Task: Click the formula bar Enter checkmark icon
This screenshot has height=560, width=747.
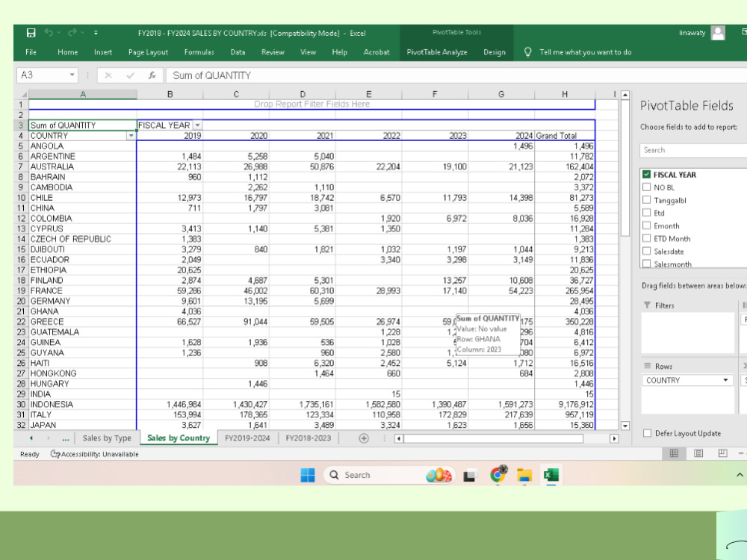Action: tap(130, 75)
